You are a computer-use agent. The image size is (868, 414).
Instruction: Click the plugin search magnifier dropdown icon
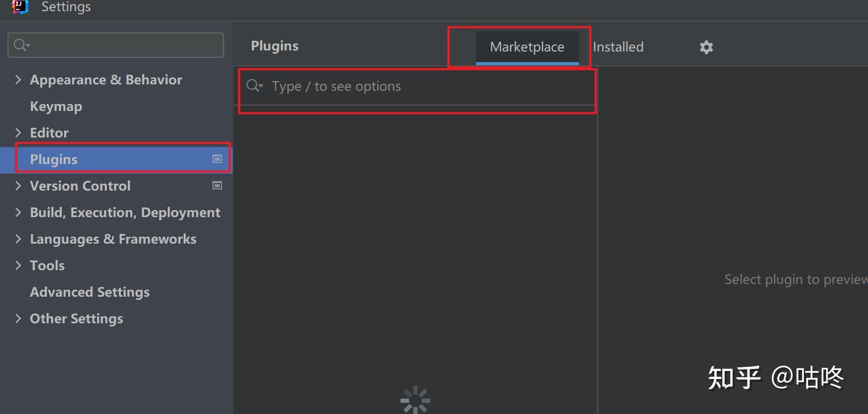(x=254, y=85)
